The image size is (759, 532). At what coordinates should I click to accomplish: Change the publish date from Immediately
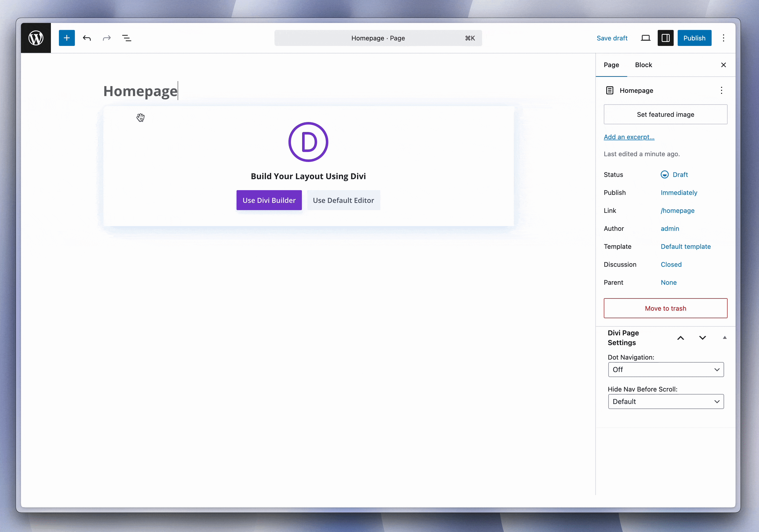pyautogui.click(x=679, y=192)
